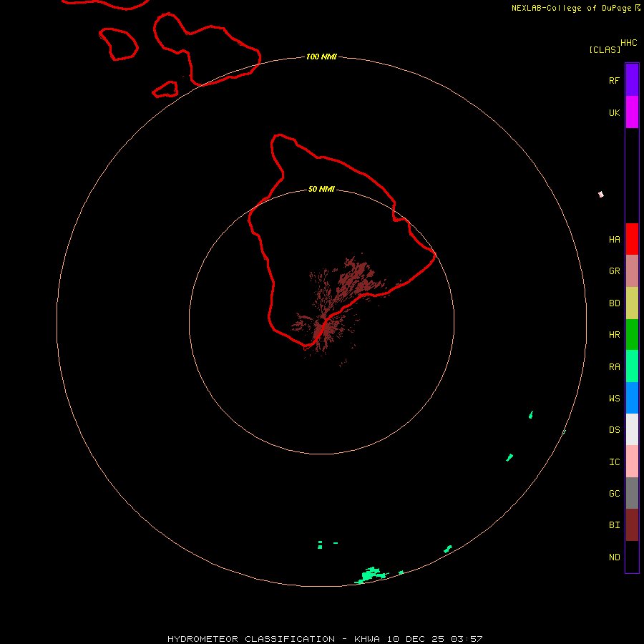Select the WS blue legend swatch
Image resolution: width=644 pixels, height=644 pixels.
coord(632,398)
